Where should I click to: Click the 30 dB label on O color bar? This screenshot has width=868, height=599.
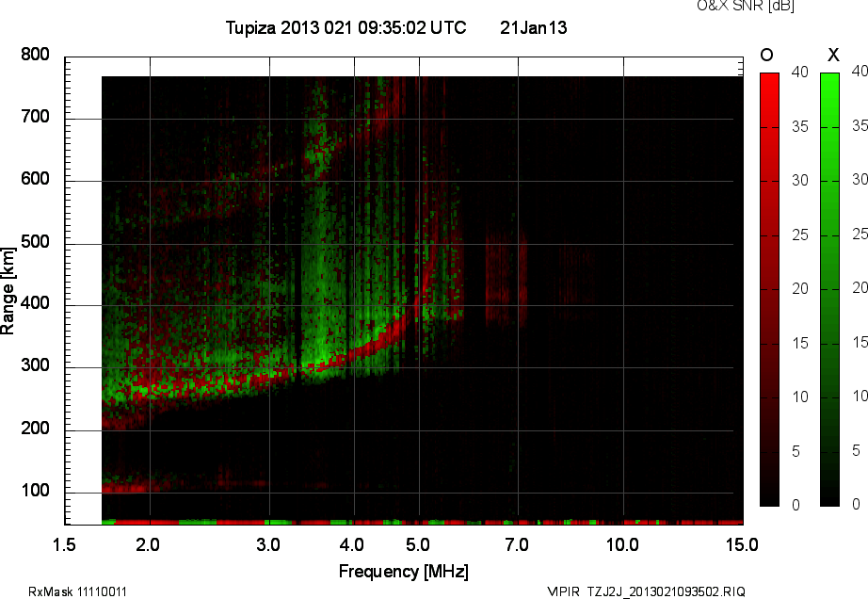coord(800,181)
